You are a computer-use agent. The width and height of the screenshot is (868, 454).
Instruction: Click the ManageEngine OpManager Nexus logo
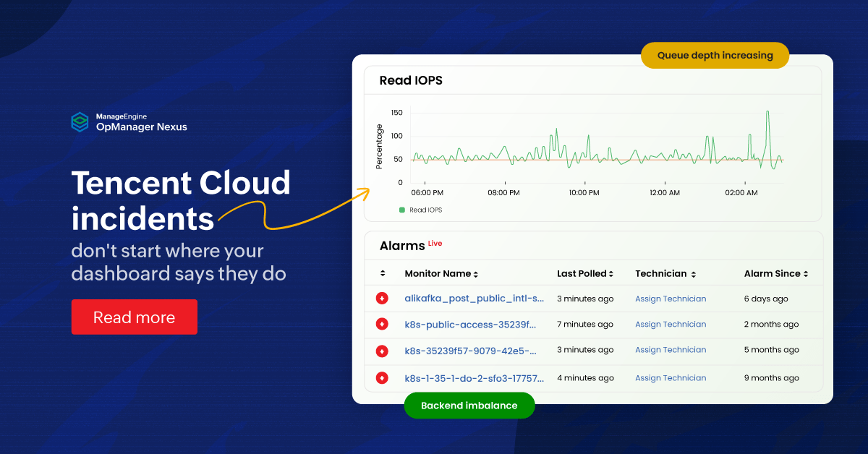point(129,122)
